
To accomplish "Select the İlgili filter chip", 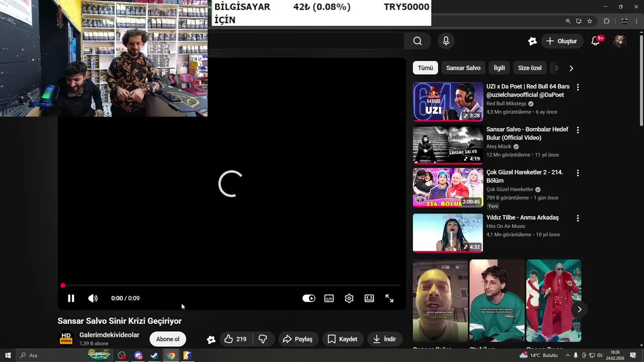I will point(499,68).
